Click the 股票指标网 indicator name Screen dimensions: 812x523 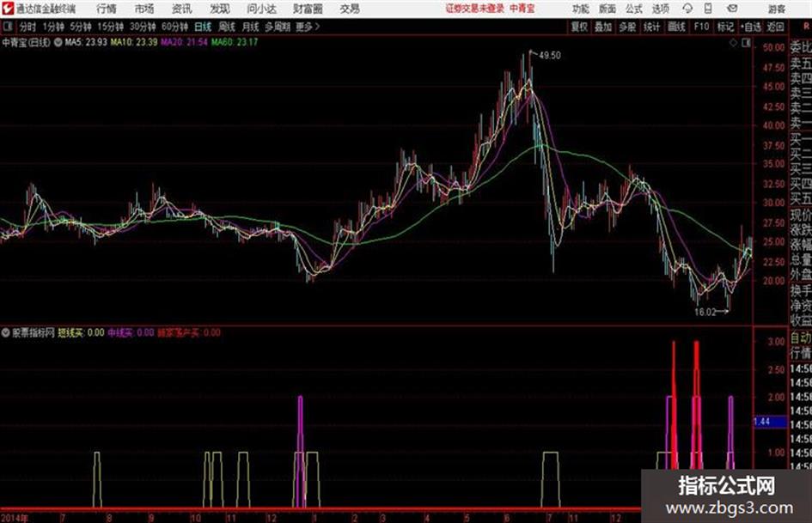pyautogui.click(x=34, y=333)
